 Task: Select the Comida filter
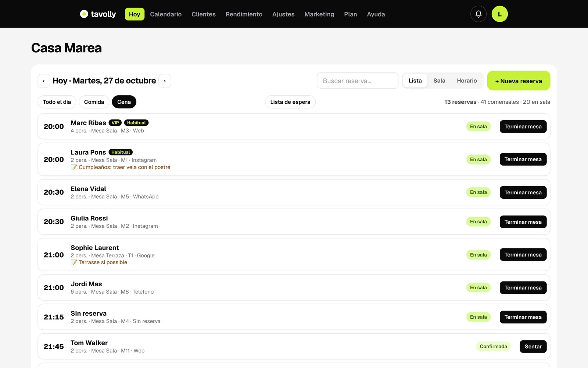(94, 102)
